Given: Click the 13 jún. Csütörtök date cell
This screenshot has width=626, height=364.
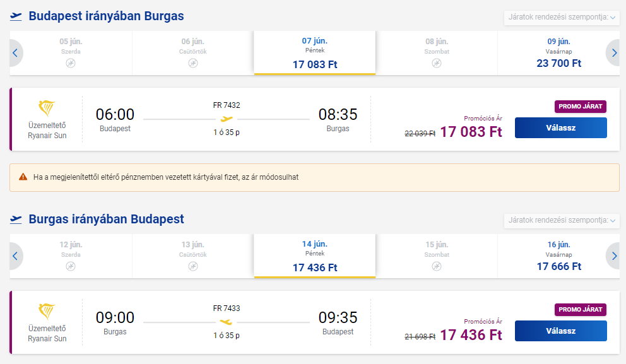Looking at the screenshot, I should [192, 256].
